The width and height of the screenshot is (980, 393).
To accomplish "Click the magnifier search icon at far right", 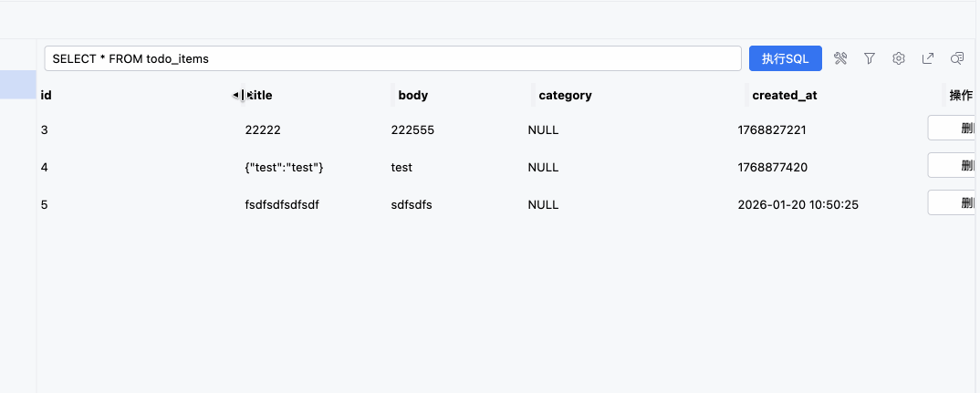I will [957, 58].
